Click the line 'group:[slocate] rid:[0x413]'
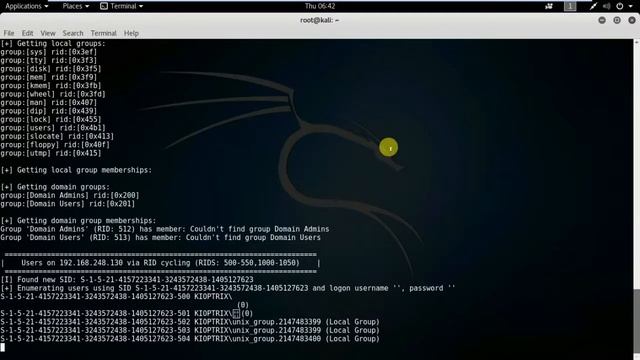 pos(57,136)
